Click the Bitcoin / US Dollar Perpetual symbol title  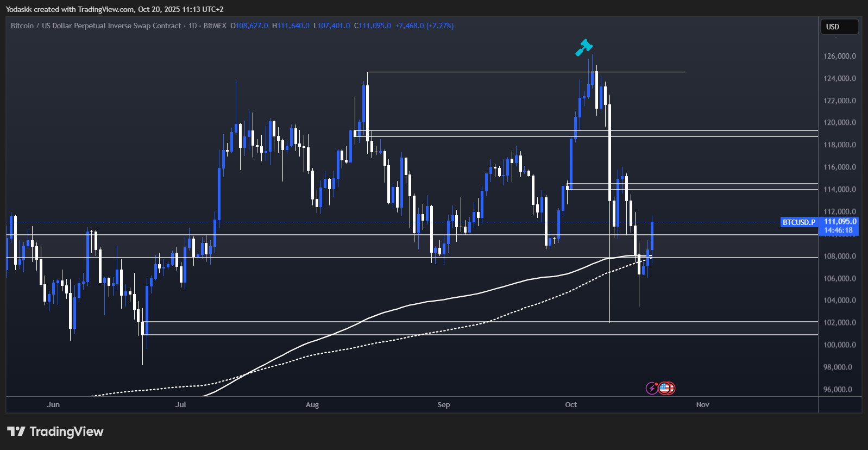coord(96,26)
